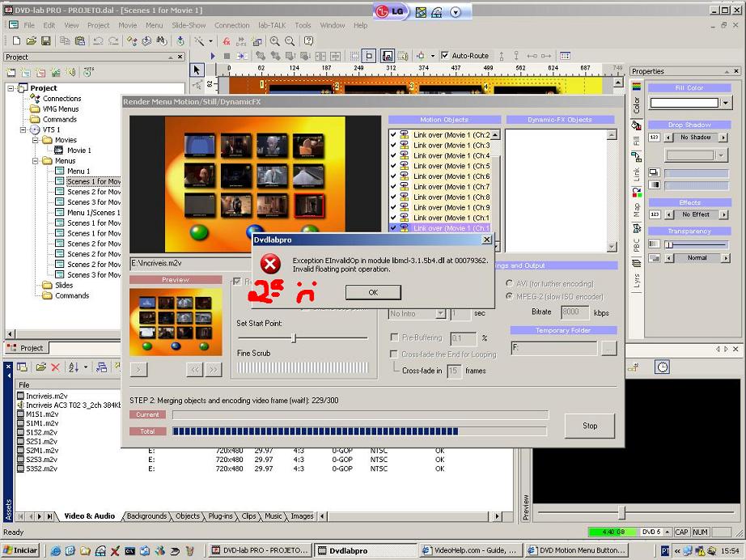
Task: Enable the Pre-Buffering checkbox
Action: [394, 337]
